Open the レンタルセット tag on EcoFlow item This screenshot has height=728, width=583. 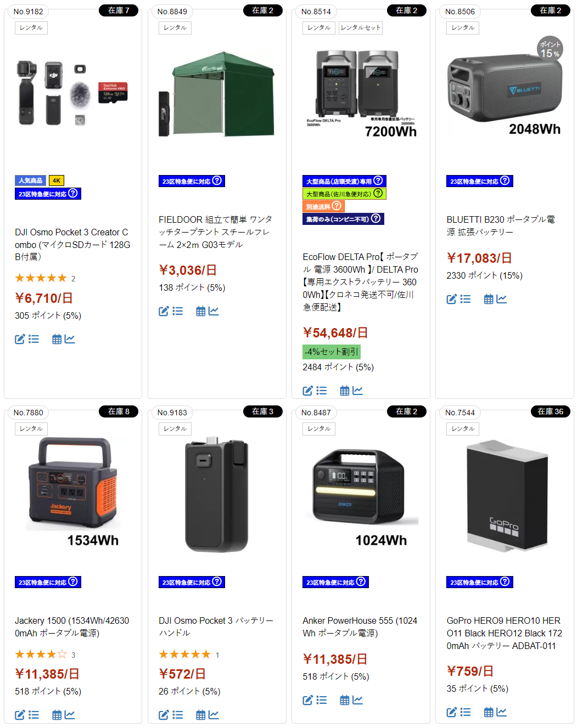[x=360, y=28]
